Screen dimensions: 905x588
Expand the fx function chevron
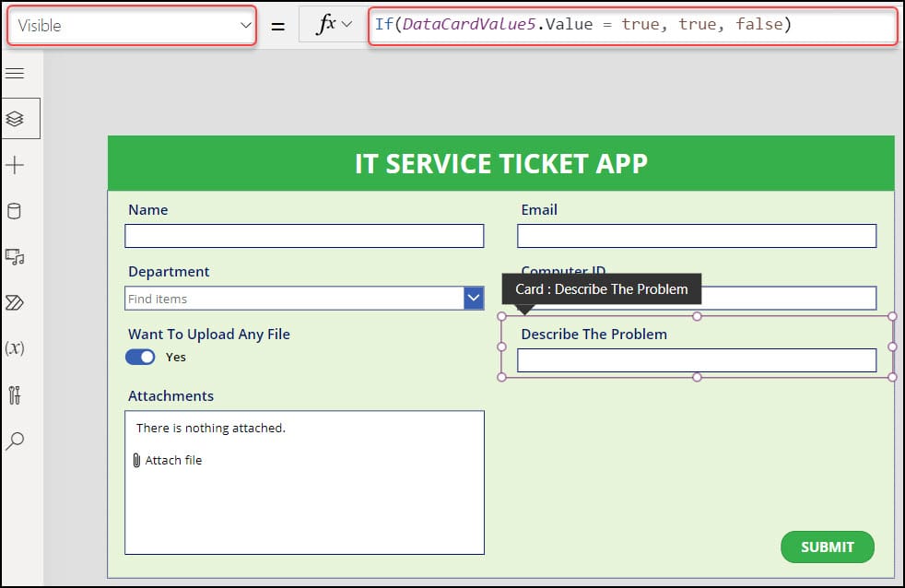pos(347,25)
